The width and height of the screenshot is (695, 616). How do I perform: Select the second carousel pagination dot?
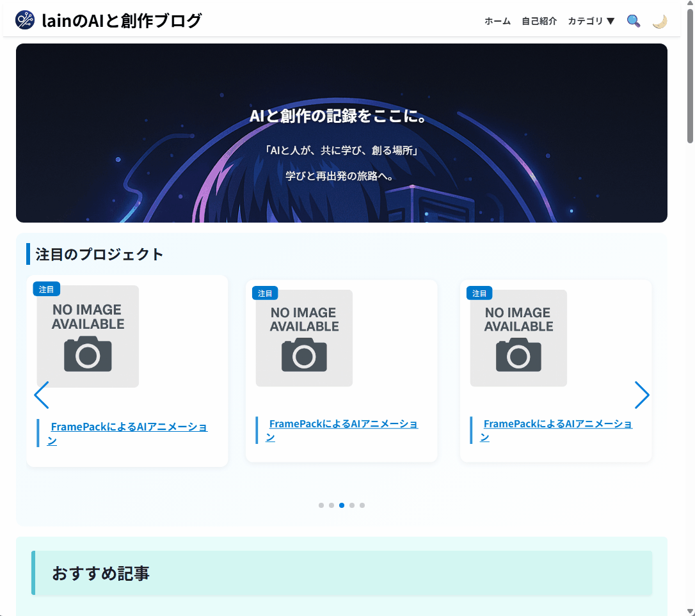[x=332, y=505]
